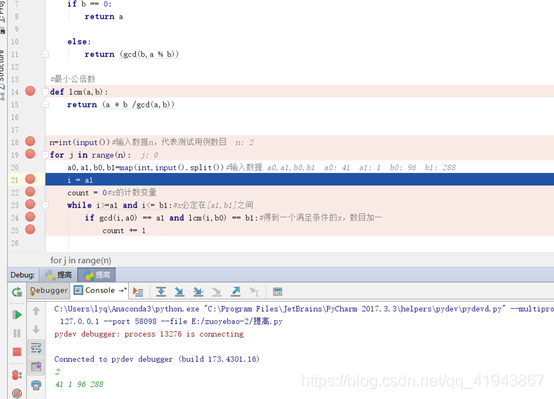The width and height of the screenshot is (554, 399).
Task: Remove the breakpoint on line 18
Action: [30, 141]
